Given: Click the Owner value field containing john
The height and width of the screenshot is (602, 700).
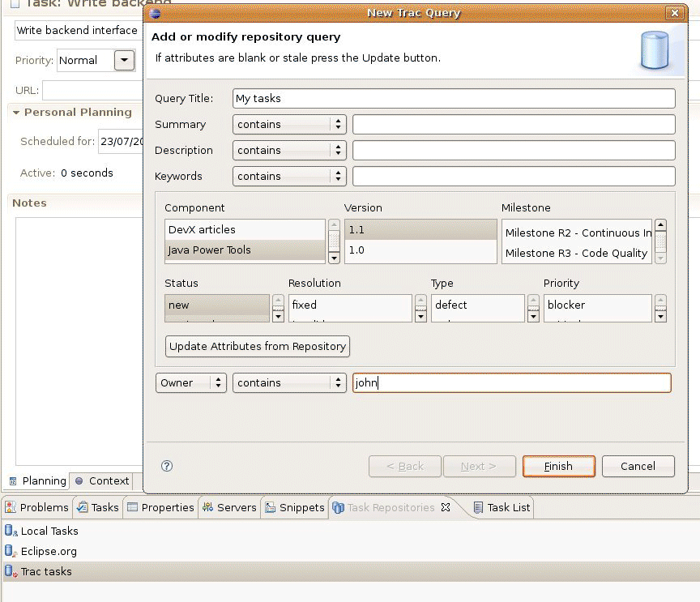Looking at the screenshot, I should (511, 382).
